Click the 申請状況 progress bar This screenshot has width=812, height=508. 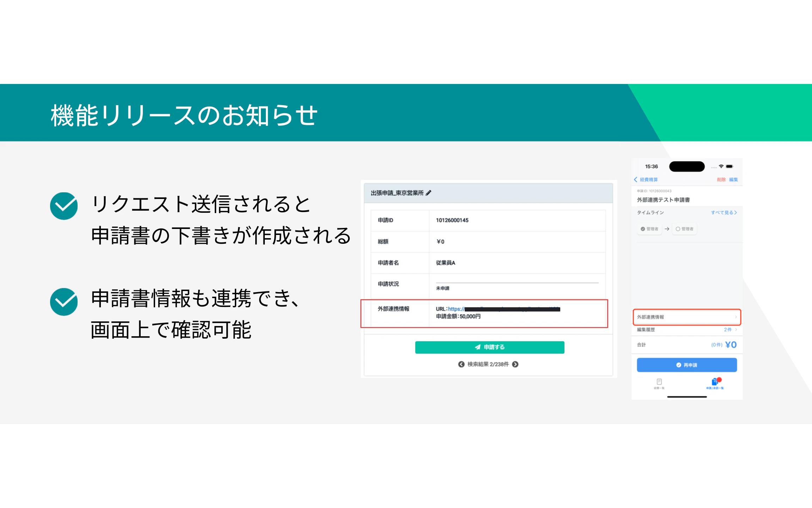point(517,283)
